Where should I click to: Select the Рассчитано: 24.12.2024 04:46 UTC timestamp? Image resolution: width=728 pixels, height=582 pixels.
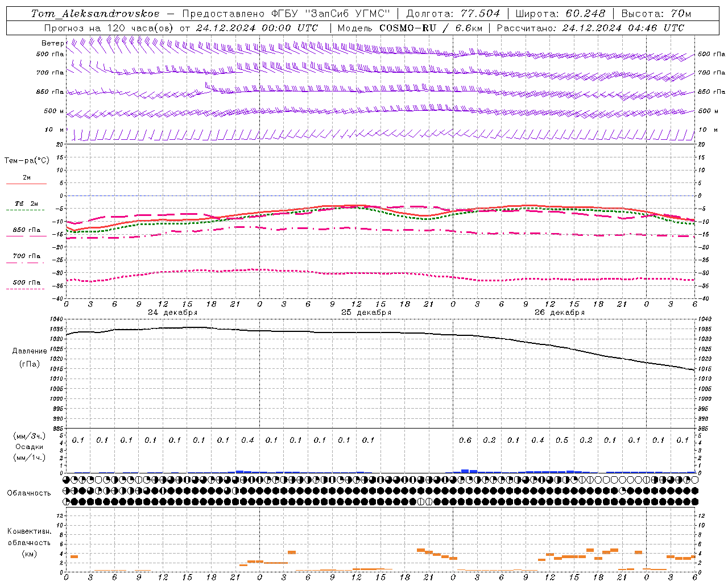point(591,28)
